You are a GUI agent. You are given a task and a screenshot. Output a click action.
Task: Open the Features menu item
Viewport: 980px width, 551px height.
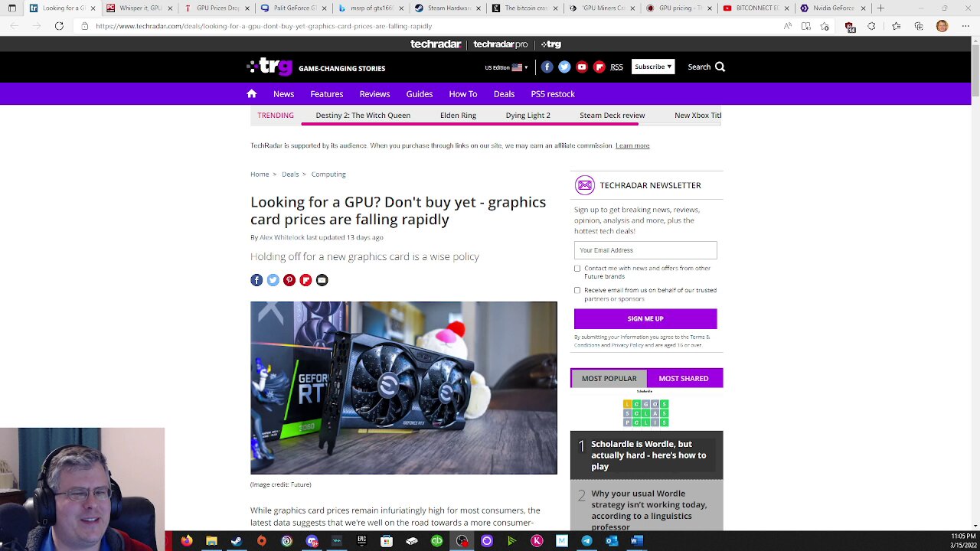pos(326,93)
